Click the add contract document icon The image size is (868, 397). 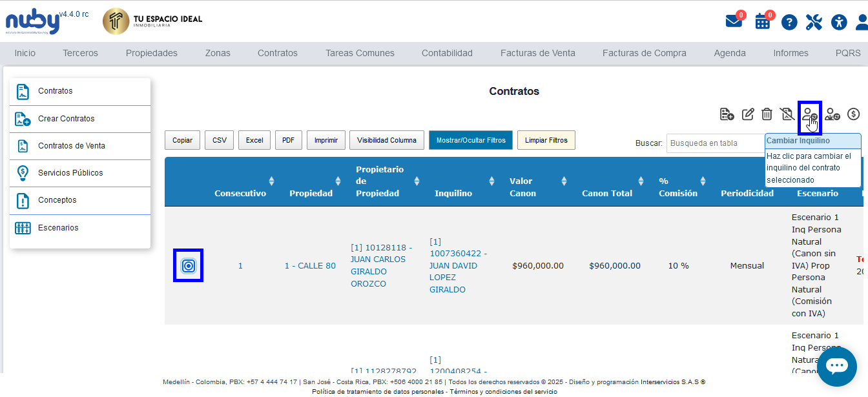coord(727,114)
